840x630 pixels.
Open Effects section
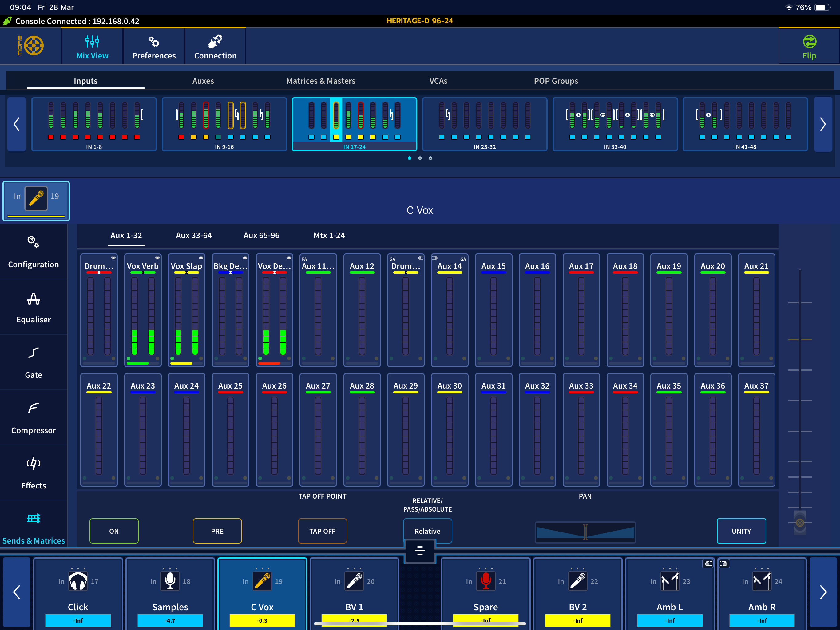(34, 473)
